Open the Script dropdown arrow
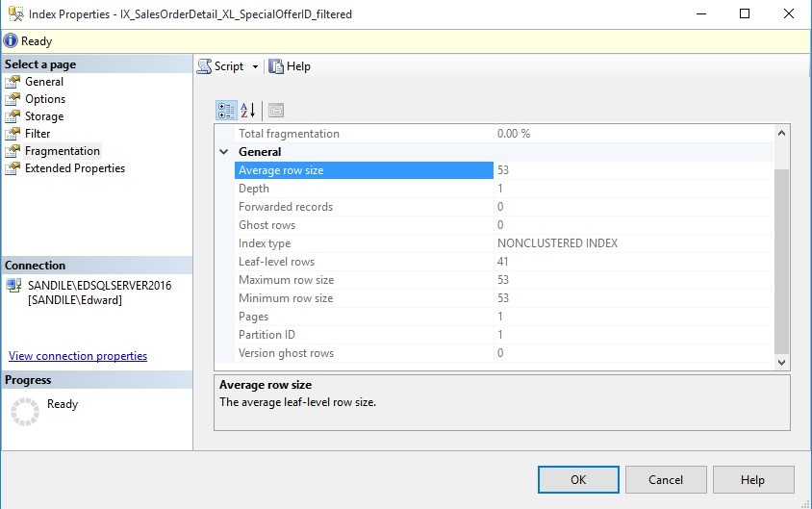This screenshot has height=509, width=812. 256,66
